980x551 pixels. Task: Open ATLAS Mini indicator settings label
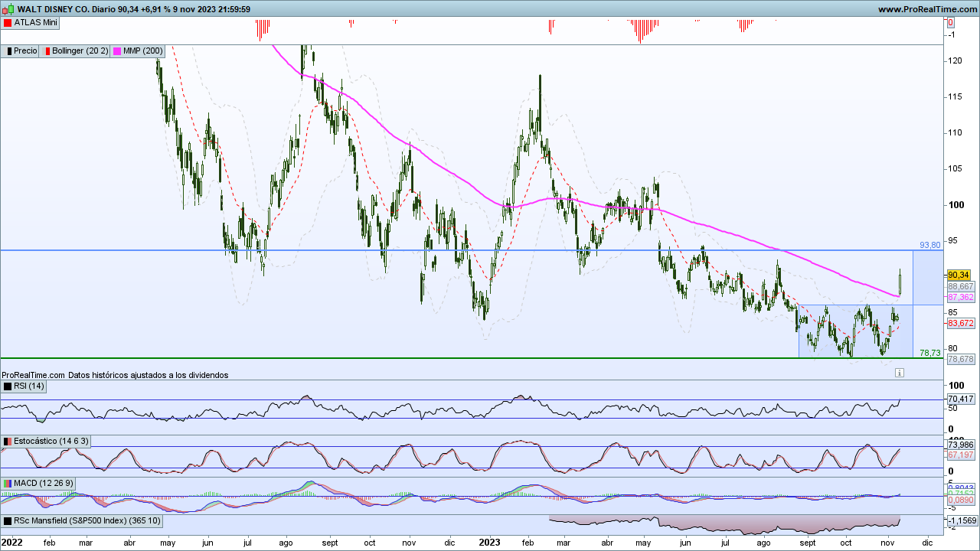(35, 22)
